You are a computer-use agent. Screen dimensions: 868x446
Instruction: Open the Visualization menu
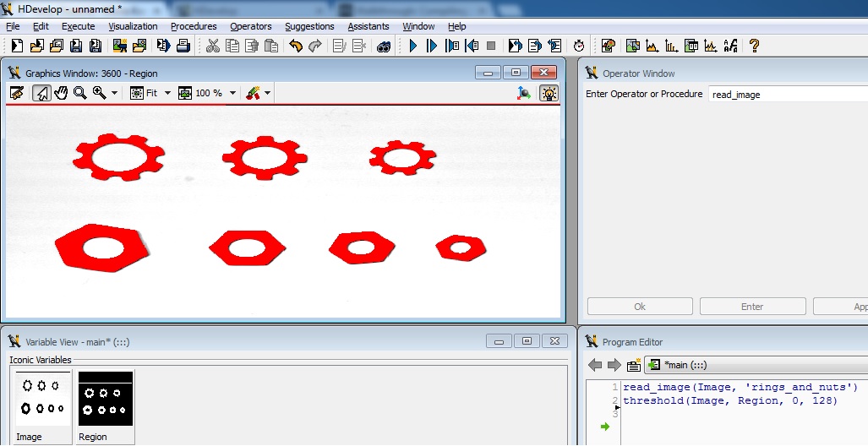[x=133, y=26]
